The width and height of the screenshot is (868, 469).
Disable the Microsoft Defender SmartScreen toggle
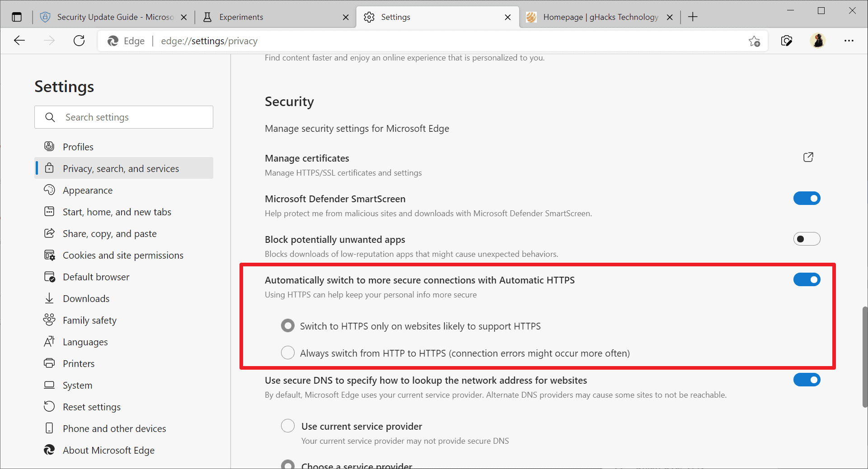tap(807, 198)
